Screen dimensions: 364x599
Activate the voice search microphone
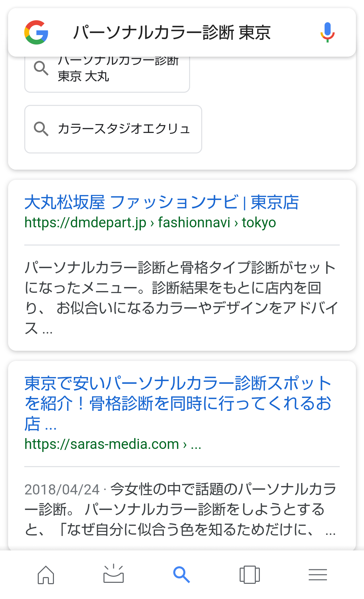327,32
